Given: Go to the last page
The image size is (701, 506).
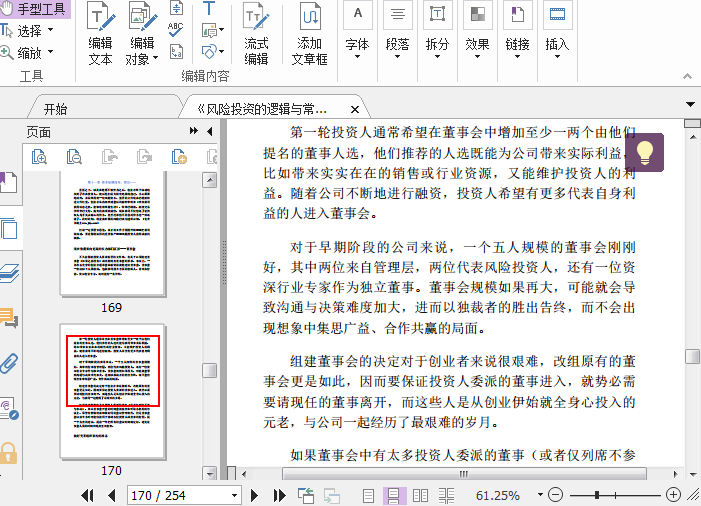Looking at the screenshot, I should (x=279, y=495).
